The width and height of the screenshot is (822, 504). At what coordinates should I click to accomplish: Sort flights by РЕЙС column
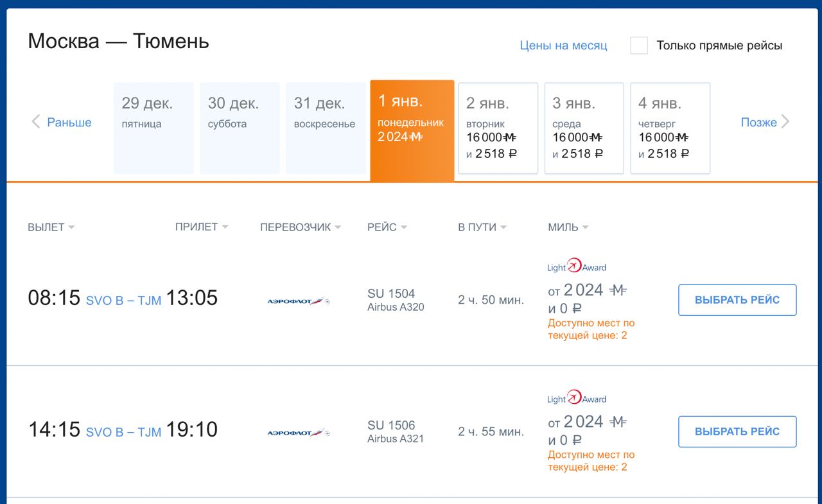tap(387, 227)
